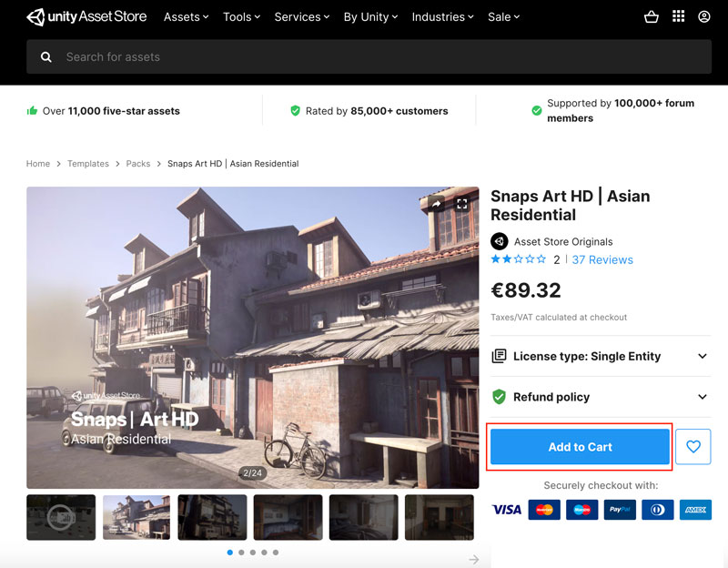Click the first (blue) carousel page dot
The width and height of the screenshot is (728, 568).
pyautogui.click(x=230, y=553)
